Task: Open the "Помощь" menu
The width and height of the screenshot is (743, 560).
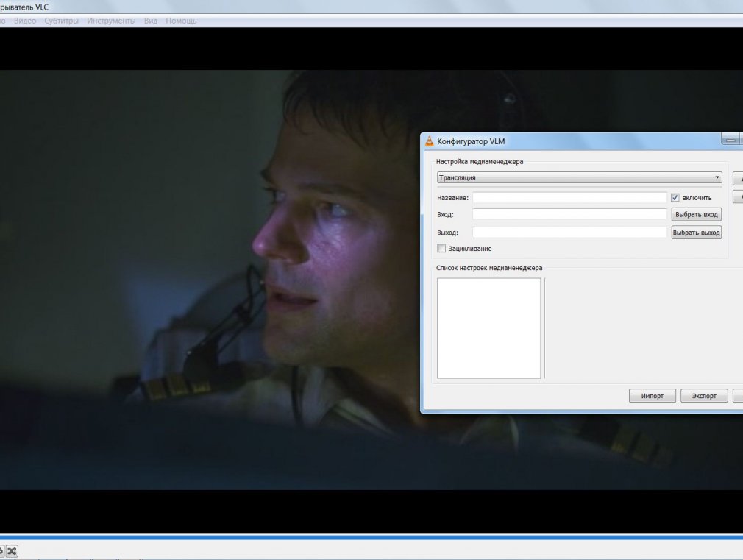Action: 181,21
